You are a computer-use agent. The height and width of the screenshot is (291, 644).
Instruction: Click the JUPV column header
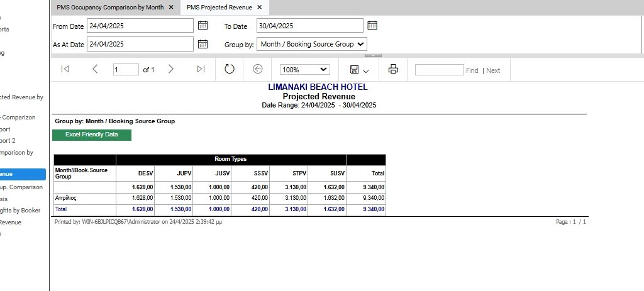tap(174, 173)
